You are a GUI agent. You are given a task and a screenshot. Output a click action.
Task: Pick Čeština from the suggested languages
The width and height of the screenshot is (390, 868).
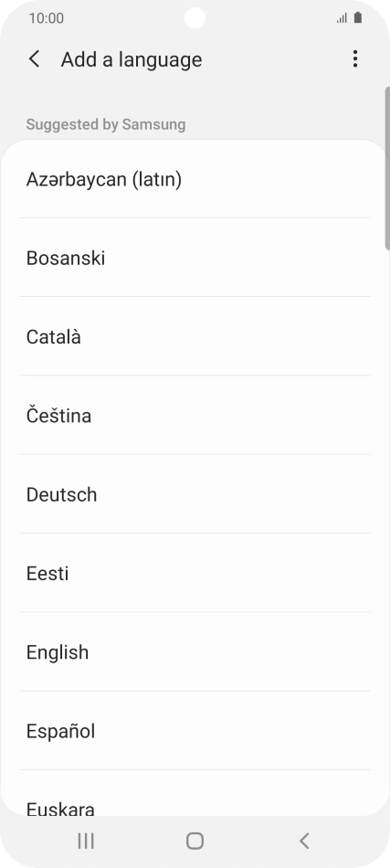click(x=195, y=415)
